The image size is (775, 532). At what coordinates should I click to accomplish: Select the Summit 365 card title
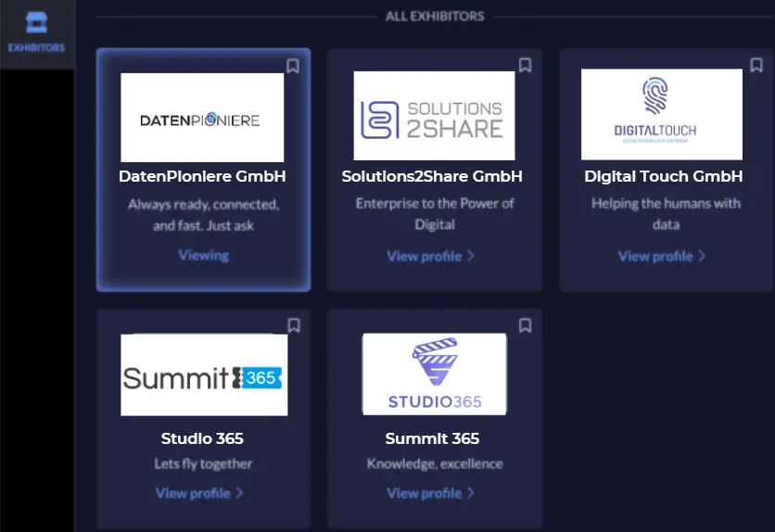pyautogui.click(x=432, y=438)
